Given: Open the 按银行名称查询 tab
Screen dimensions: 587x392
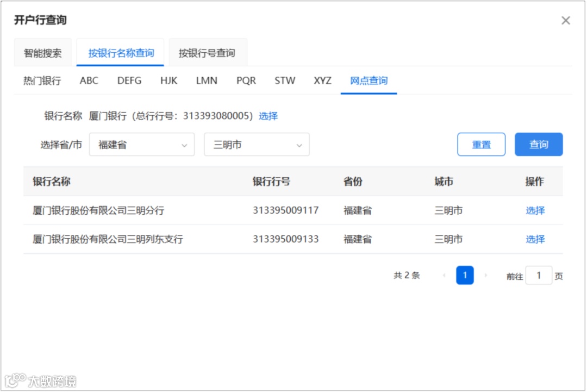Looking at the screenshot, I should (121, 53).
